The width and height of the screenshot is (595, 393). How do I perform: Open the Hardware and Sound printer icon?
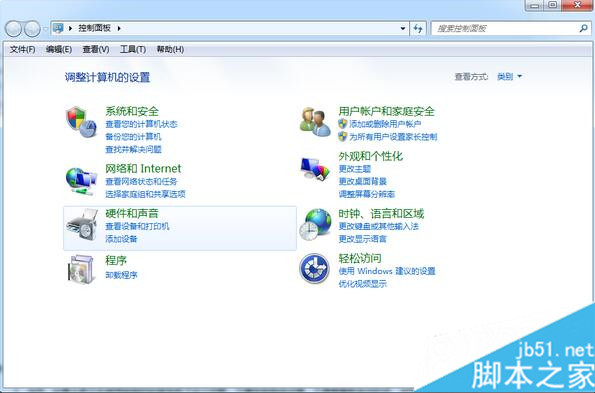82,225
